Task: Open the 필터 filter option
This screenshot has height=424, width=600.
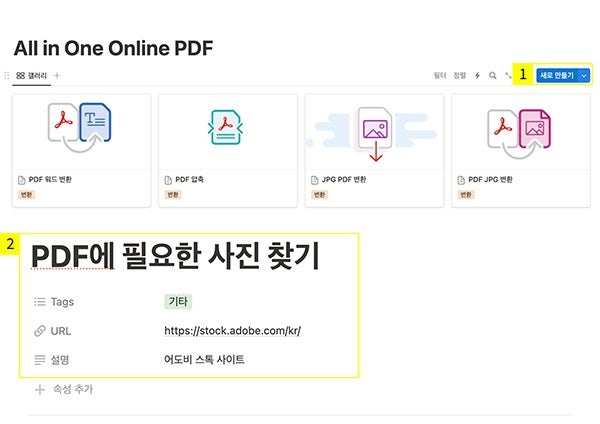Action: [440, 75]
